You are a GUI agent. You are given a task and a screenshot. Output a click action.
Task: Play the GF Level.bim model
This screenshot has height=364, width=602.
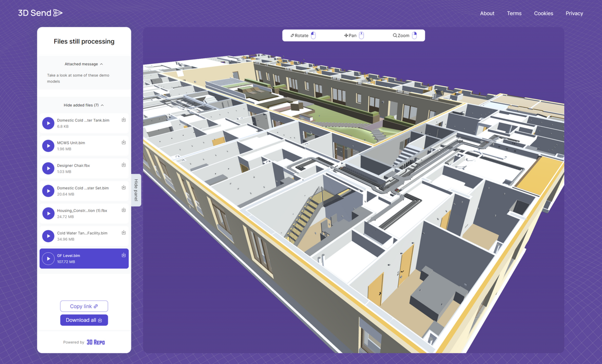tap(48, 258)
